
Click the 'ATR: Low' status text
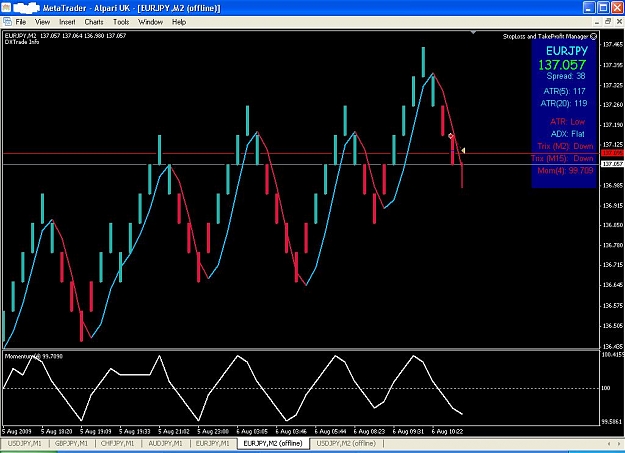(567, 122)
